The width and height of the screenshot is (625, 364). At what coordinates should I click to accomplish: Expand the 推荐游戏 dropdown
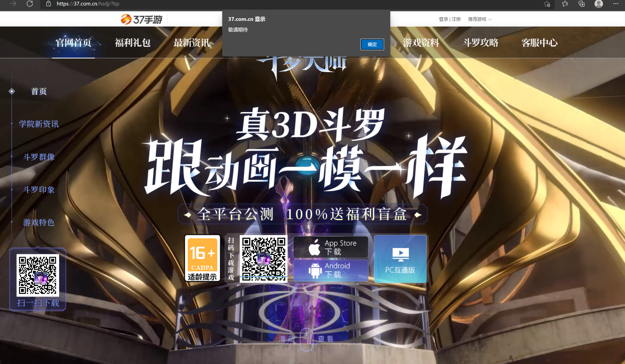pyautogui.click(x=479, y=19)
